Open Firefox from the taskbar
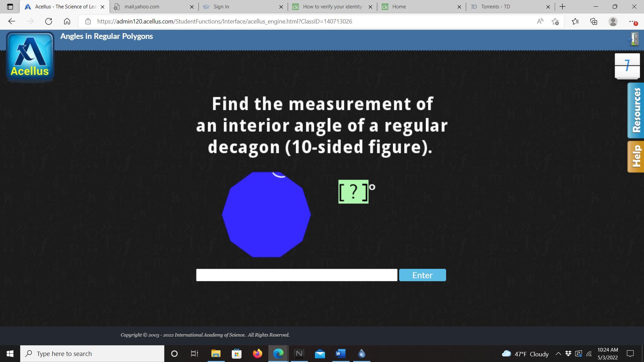644x362 pixels. (x=258, y=354)
